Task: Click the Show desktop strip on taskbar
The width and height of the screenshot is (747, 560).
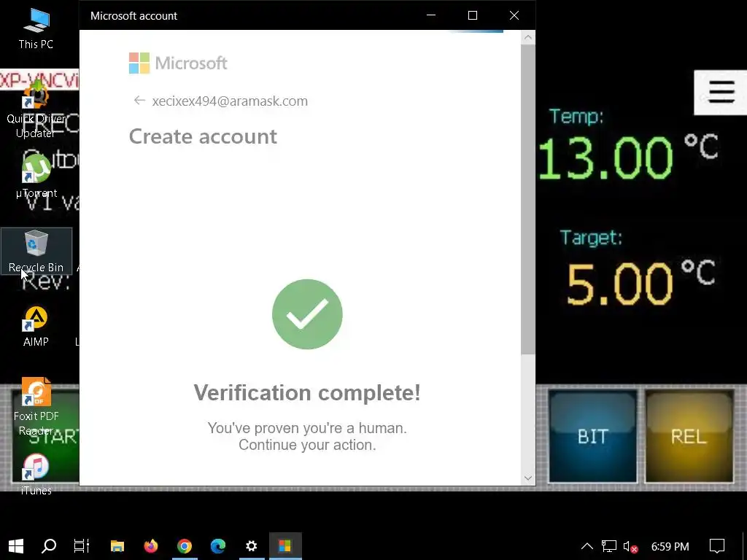Action: pos(744,545)
